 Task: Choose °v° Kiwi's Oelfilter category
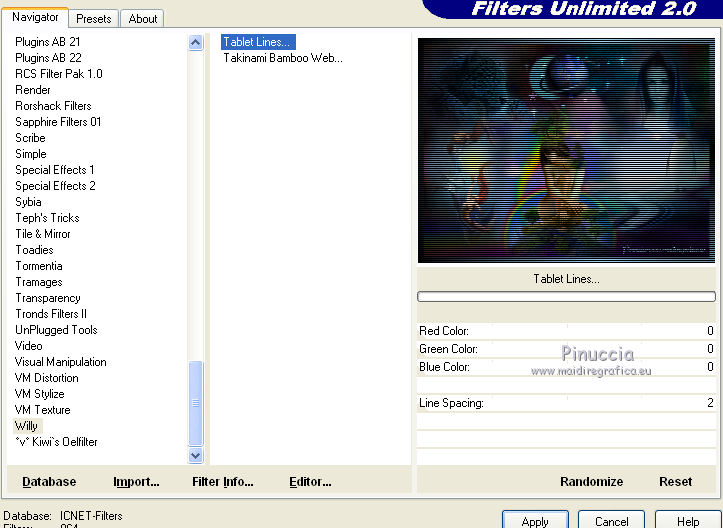(56, 442)
